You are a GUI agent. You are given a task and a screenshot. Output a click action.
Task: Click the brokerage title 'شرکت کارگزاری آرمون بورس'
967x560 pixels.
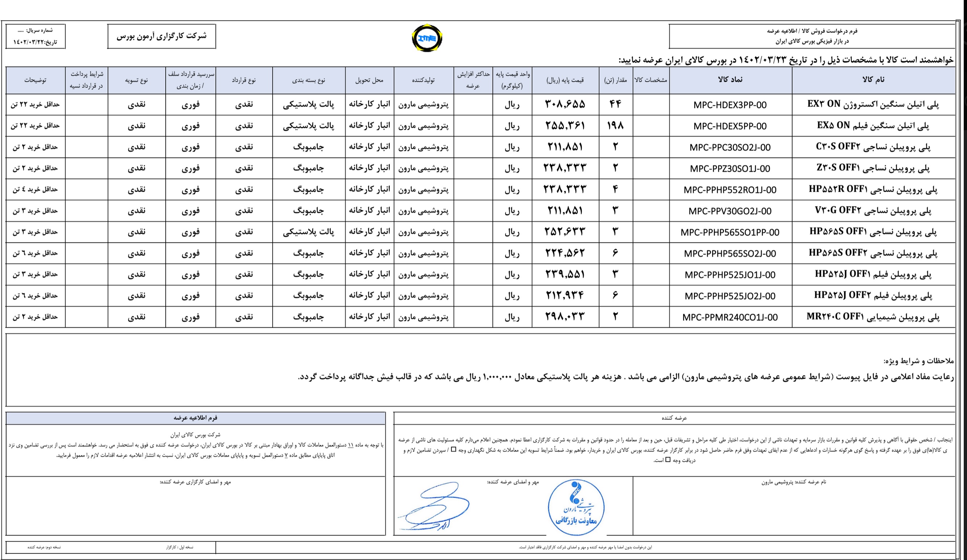(x=162, y=37)
